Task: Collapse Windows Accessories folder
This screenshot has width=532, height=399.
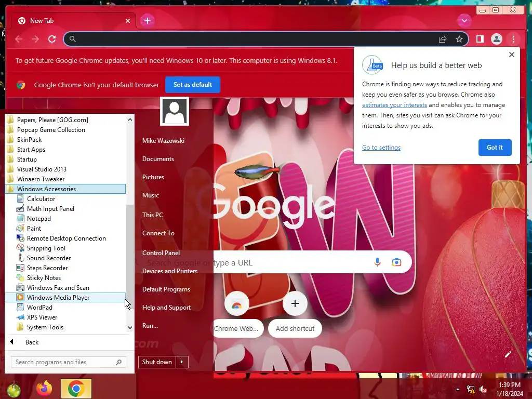Action: pyautogui.click(x=65, y=189)
